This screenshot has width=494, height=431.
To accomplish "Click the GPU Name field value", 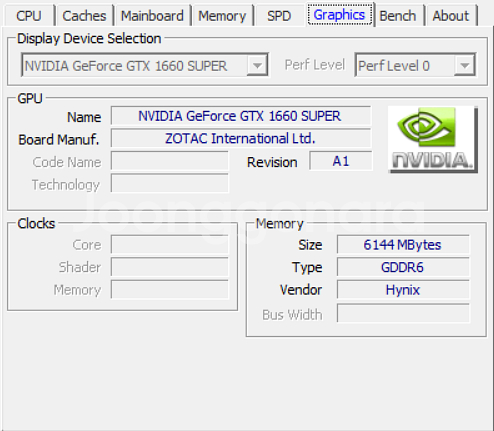I will coord(240,116).
